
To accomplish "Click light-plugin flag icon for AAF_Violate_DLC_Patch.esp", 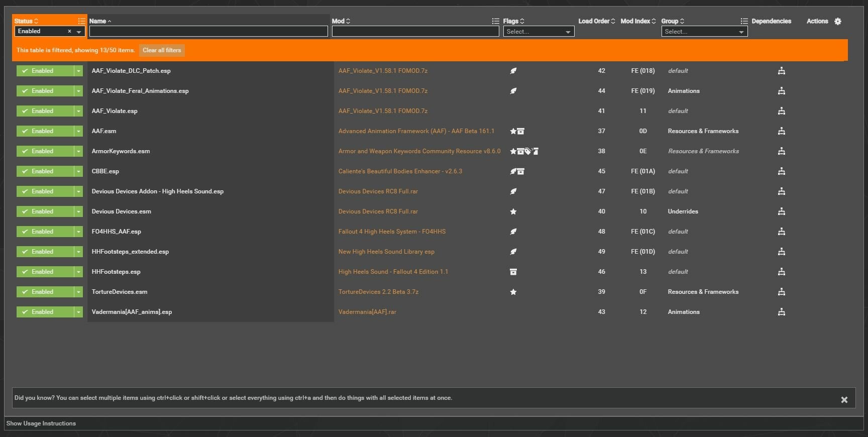I will 513,71.
